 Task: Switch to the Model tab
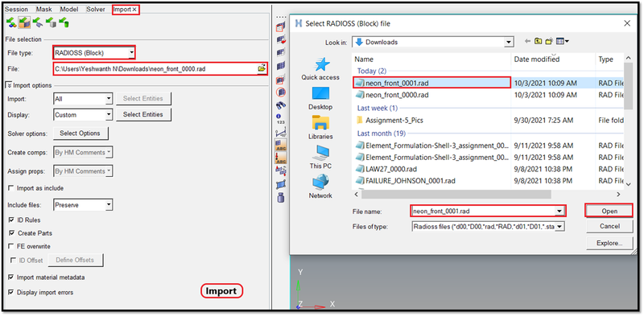69,9
